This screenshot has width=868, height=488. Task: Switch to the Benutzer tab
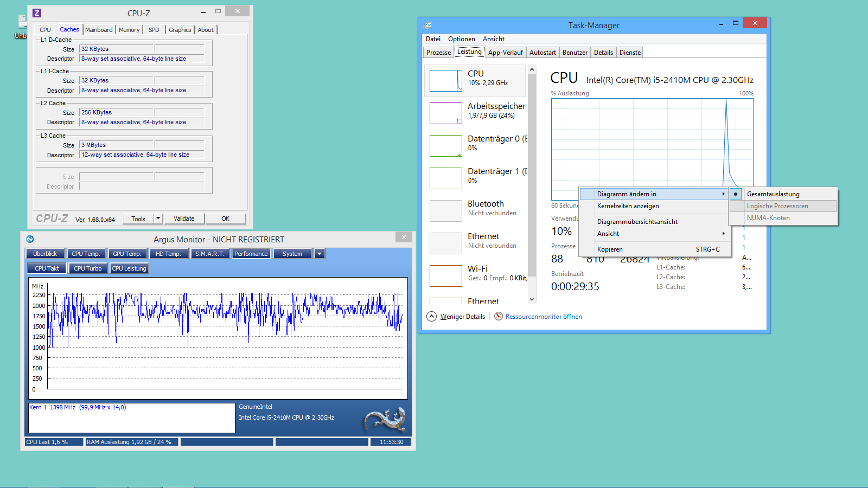click(x=575, y=53)
